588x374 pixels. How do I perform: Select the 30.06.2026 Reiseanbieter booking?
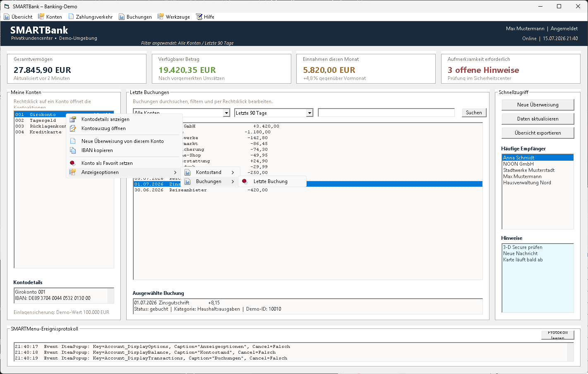tap(307, 190)
